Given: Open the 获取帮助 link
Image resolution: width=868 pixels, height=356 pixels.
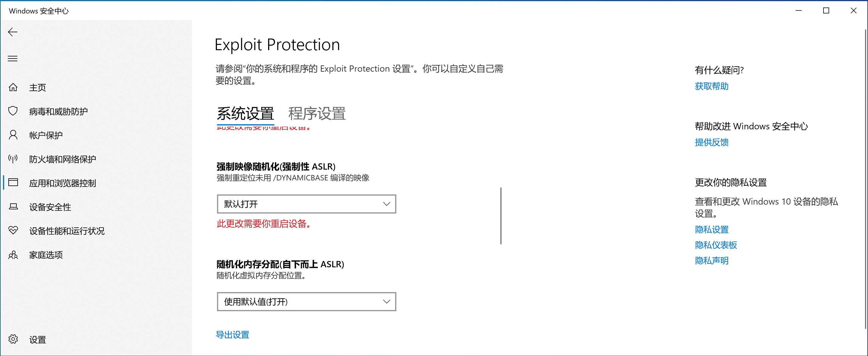Looking at the screenshot, I should tap(711, 86).
